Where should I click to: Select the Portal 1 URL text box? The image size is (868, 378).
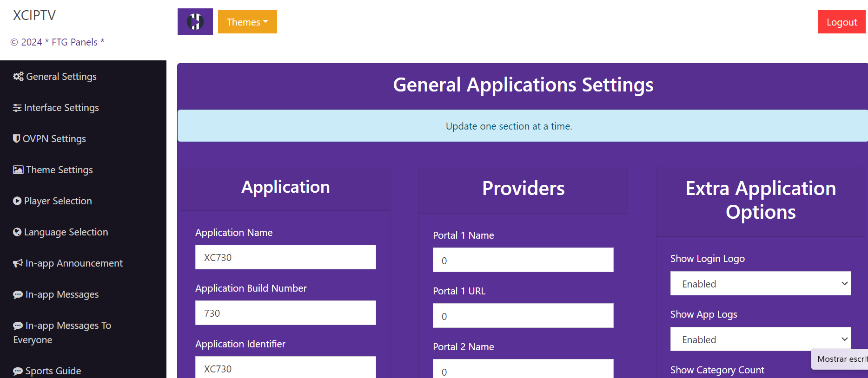(523, 316)
